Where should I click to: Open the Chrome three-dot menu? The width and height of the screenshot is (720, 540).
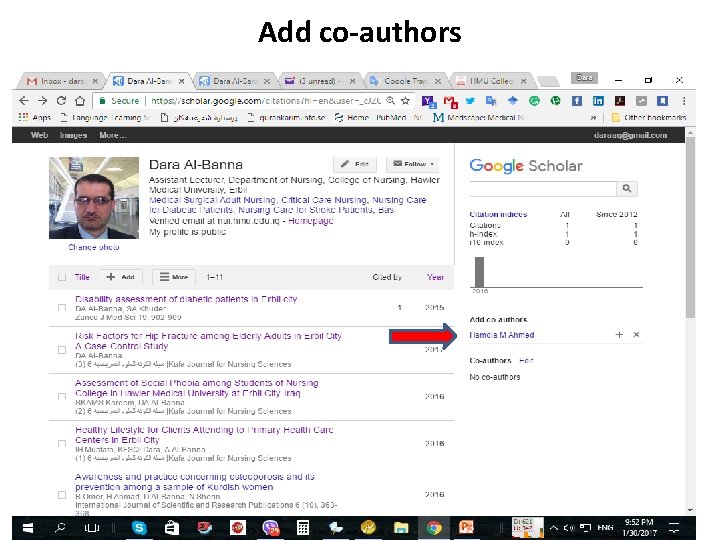(x=684, y=101)
